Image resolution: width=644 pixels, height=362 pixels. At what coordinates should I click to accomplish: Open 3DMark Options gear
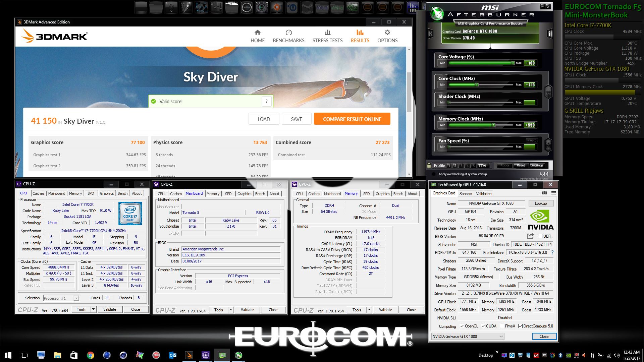387,36
